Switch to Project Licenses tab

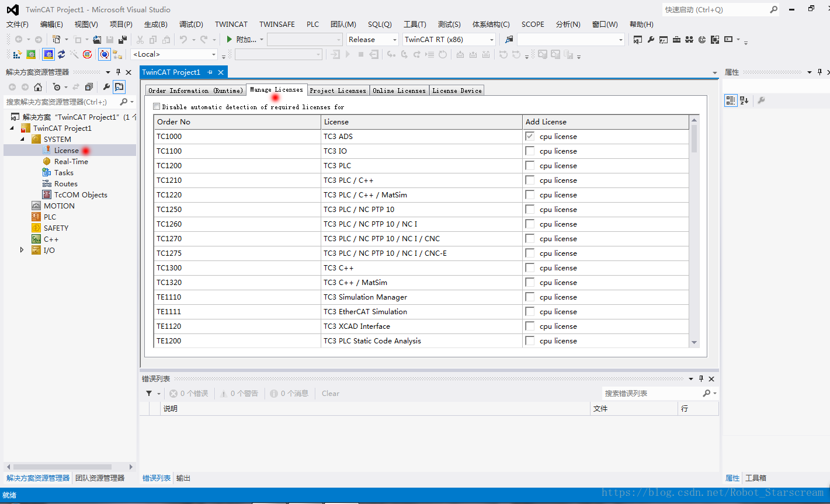338,91
